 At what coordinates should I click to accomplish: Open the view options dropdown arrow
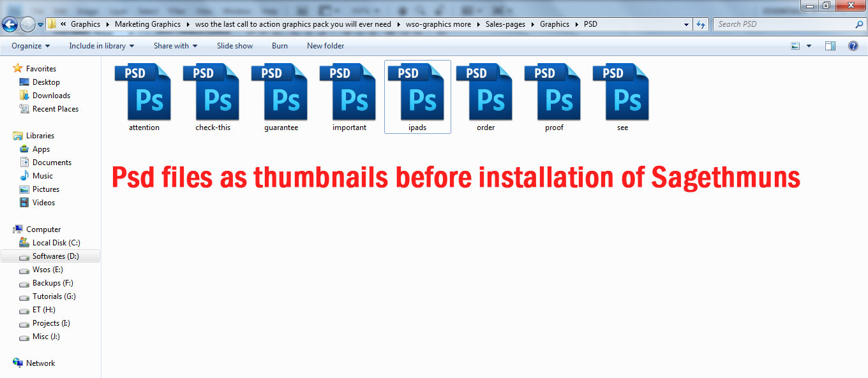809,46
